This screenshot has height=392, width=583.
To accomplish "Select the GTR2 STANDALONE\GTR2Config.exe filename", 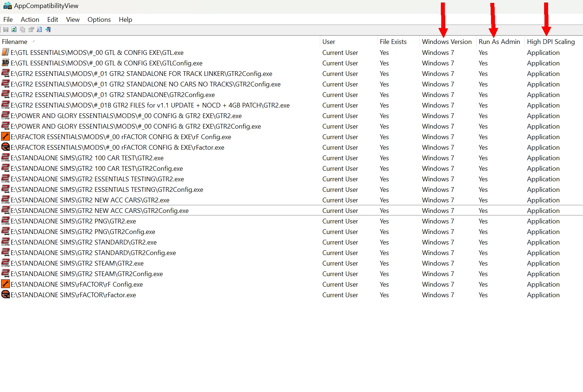I will (x=113, y=95).
